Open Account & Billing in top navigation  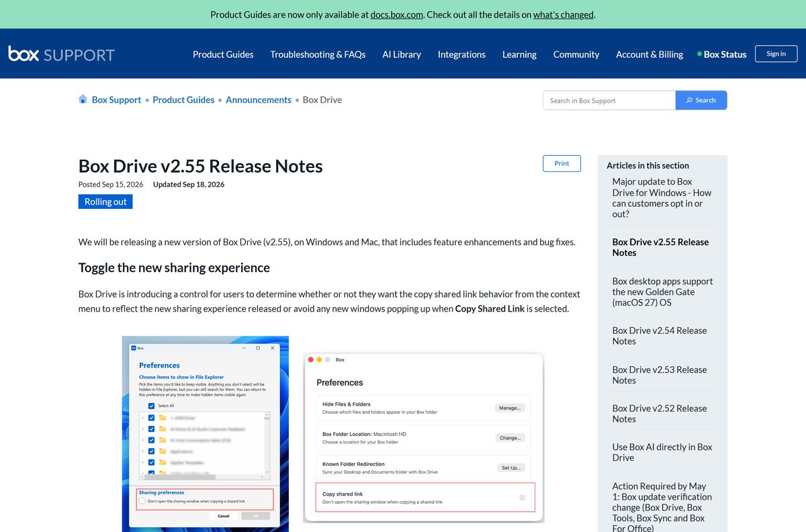(x=650, y=54)
